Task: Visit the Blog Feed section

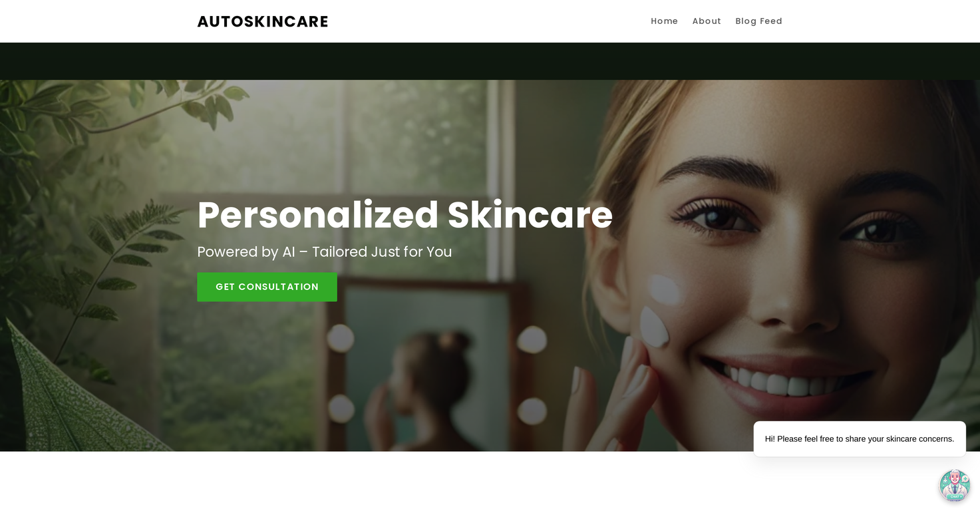Action: point(758,21)
